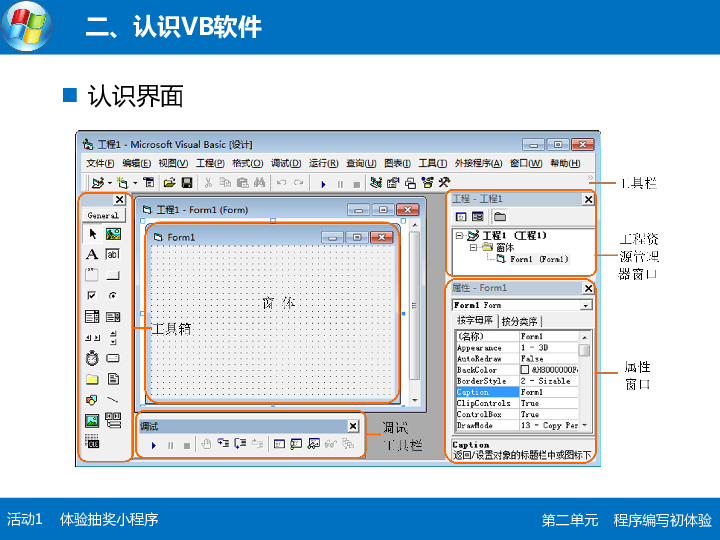
Task: Click the General tab in toolbox
Action: pos(103,215)
